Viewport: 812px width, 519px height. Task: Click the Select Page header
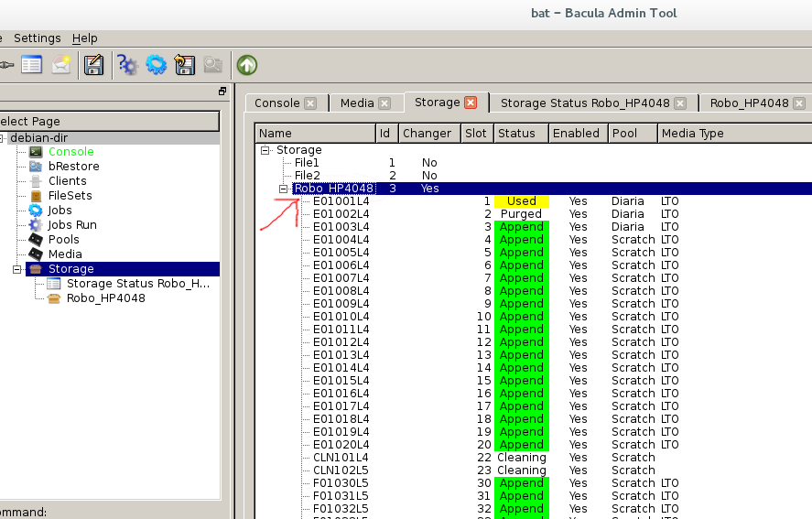109,121
